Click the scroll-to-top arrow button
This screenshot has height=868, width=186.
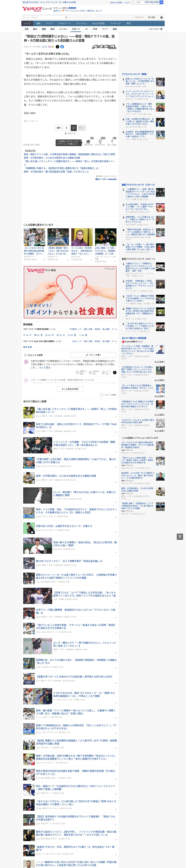pos(180,536)
